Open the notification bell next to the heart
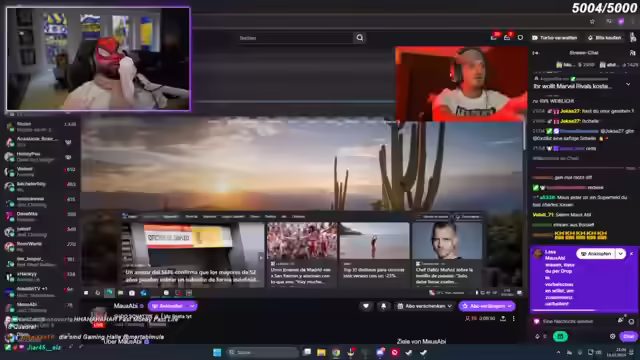This screenshot has width=640, height=360. click(x=383, y=306)
